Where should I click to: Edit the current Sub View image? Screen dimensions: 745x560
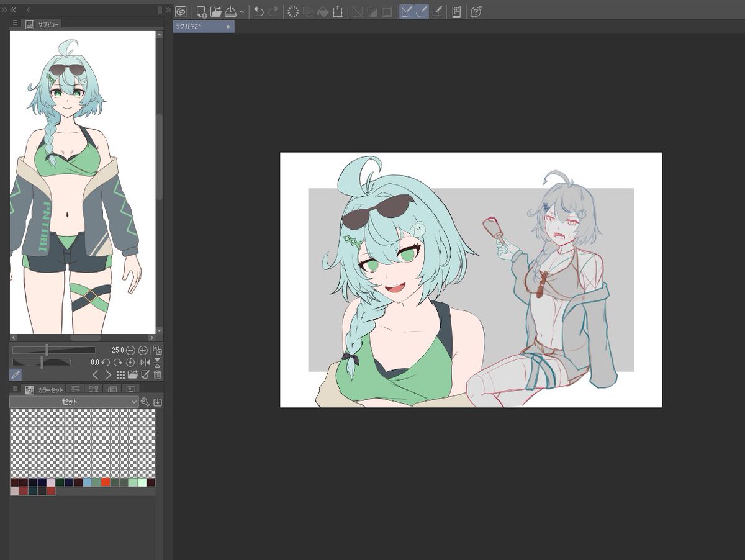pyautogui.click(x=145, y=374)
